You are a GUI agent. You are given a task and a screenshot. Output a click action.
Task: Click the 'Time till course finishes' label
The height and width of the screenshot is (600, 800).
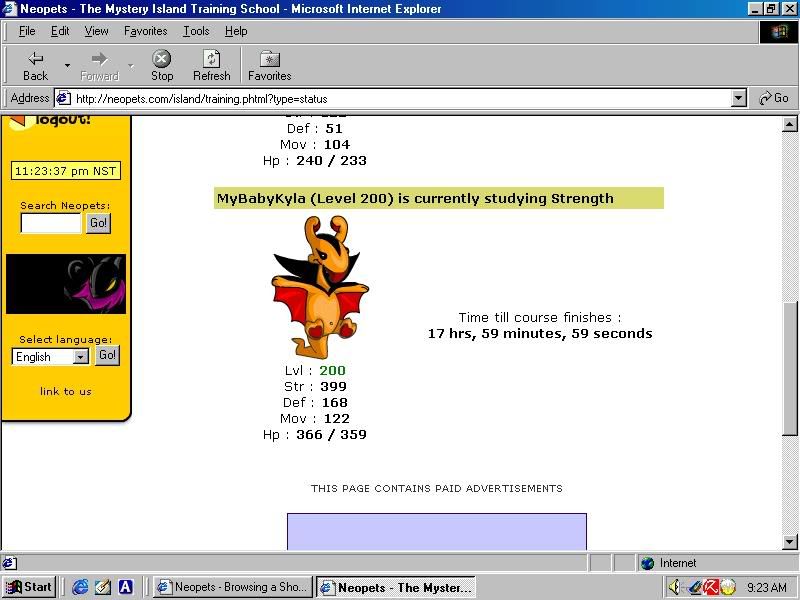pyautogui.click(x=540, y=317)
